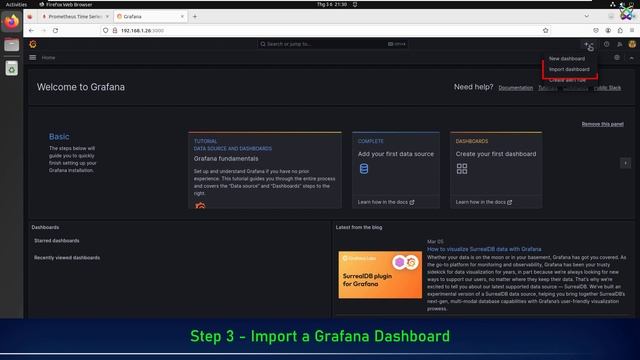Click the Grafana logo icon
This screenshot has width=640, height=360.
[33, 44]
